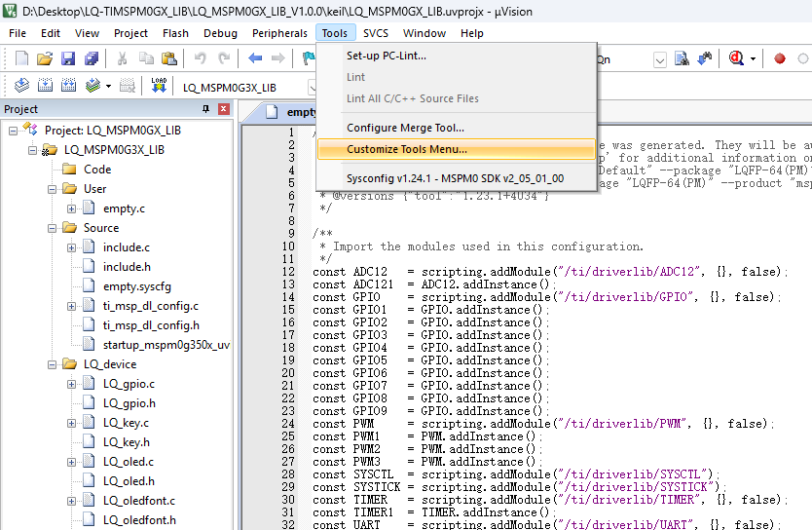Open the Edit menu
The height and width of the screenshot is (530, 812).
(51, 33)
